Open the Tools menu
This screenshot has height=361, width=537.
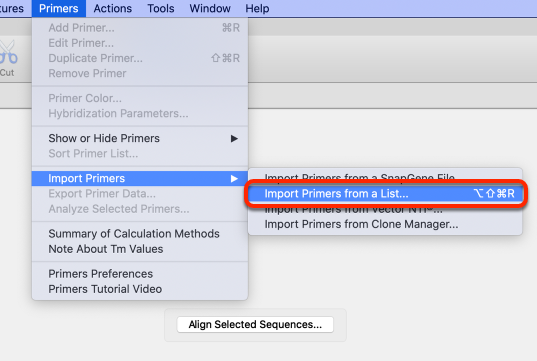pyautogui.click(x=161, y=8)
